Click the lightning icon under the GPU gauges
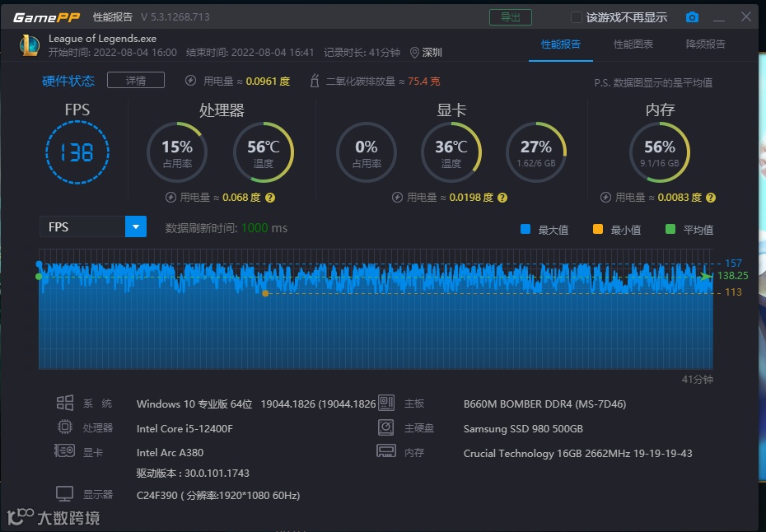The width and height of the screenshot is (766, 532). click(397, 198)
